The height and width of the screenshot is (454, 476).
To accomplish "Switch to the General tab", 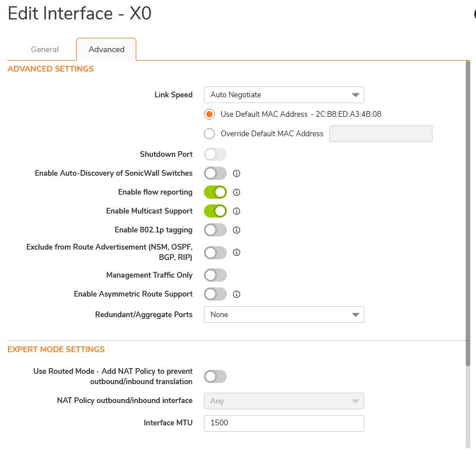I will tap(45, 50).
